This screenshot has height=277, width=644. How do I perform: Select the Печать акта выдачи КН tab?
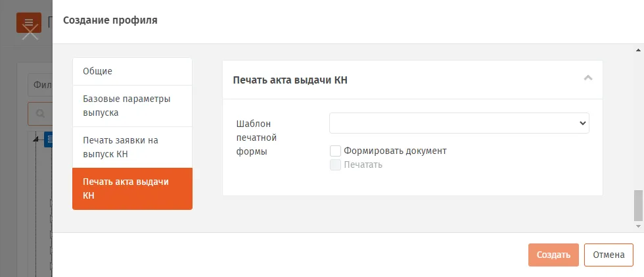132,189
